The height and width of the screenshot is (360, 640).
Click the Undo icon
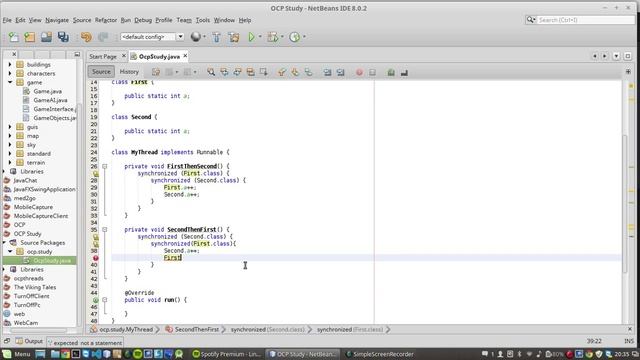[86, 37]
